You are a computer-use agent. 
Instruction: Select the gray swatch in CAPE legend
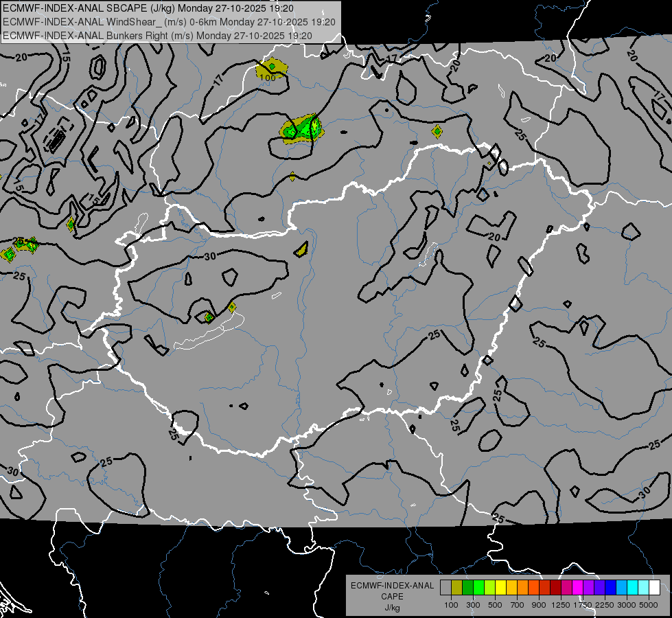click(445, 588)
